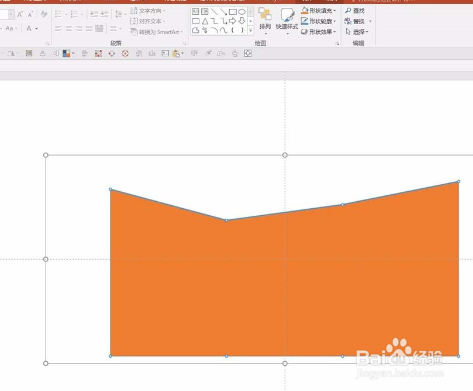Insert a right brace shape
The image size is (473, 391).
[x=242, y=30]
